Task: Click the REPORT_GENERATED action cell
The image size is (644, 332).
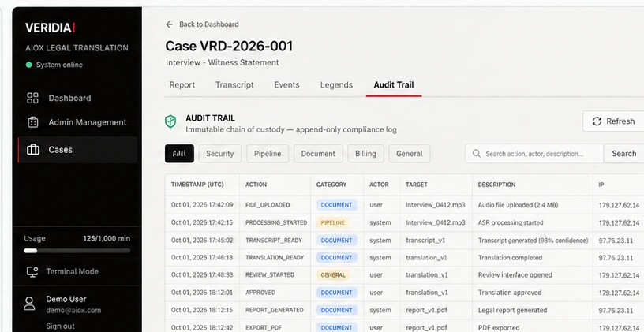Action: (275, 310)
